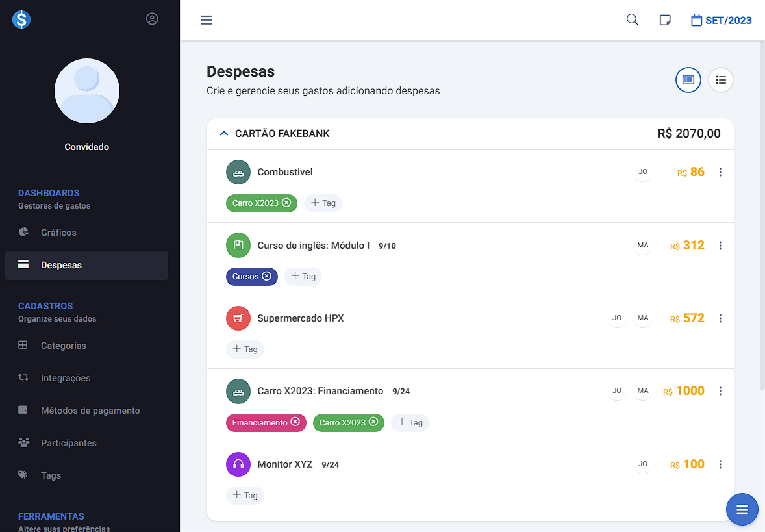The width and height of the screenshot is (765, 532).
Task: Go to Métodos de pagamento
Action: point(90,411)
